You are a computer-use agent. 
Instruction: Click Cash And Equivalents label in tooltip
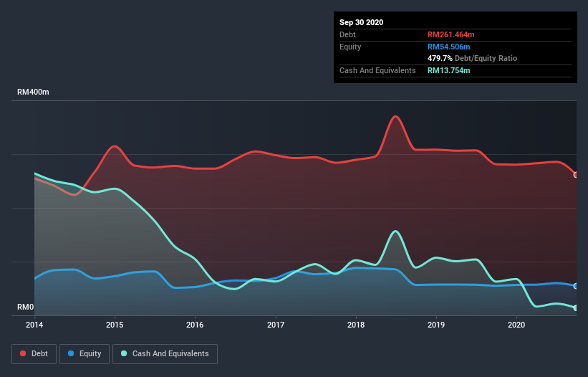coord(377,70)
